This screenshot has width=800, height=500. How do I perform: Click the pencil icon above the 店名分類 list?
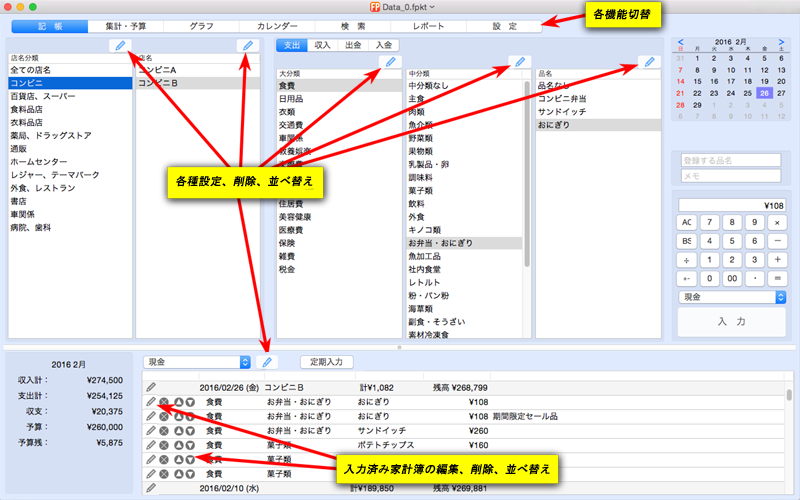click(x=119, y=46)
